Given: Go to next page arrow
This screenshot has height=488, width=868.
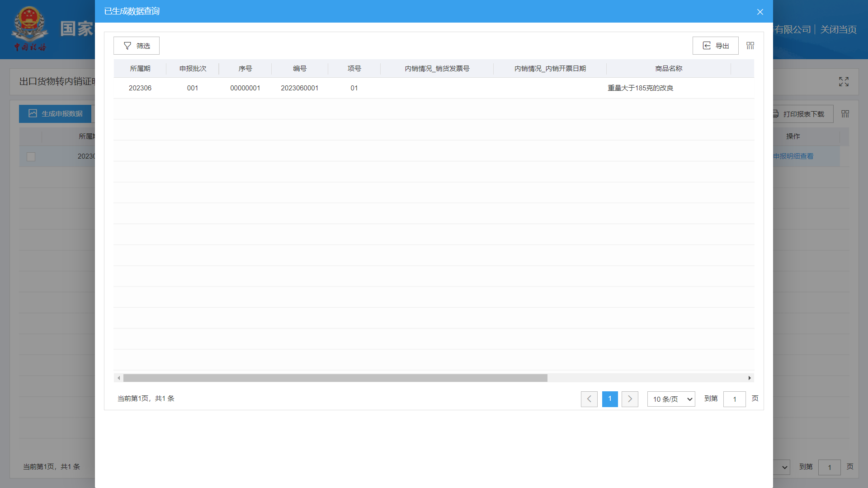Looking at the screenshot, I should [630, 399].
